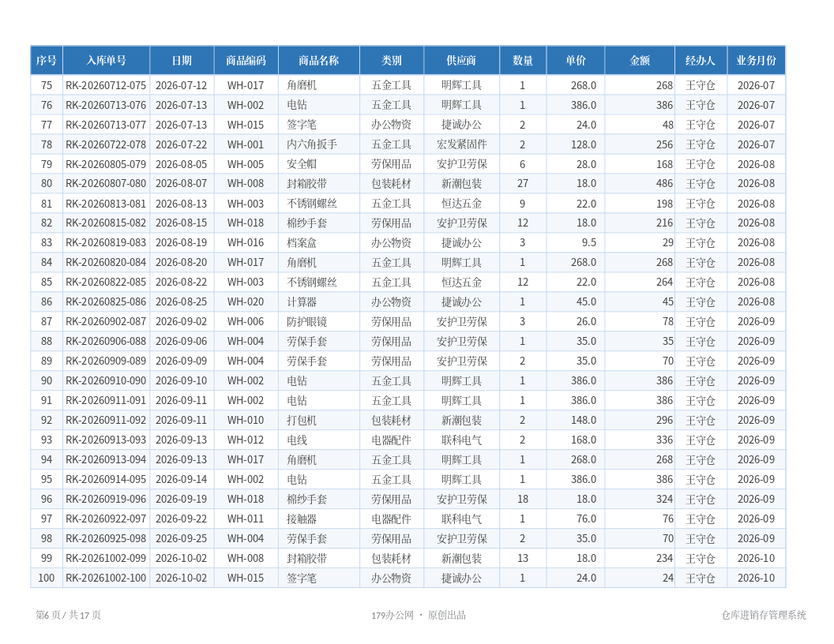Select order number RK-20260807-080
Screen dimensions: 834x644
[106, 184]
